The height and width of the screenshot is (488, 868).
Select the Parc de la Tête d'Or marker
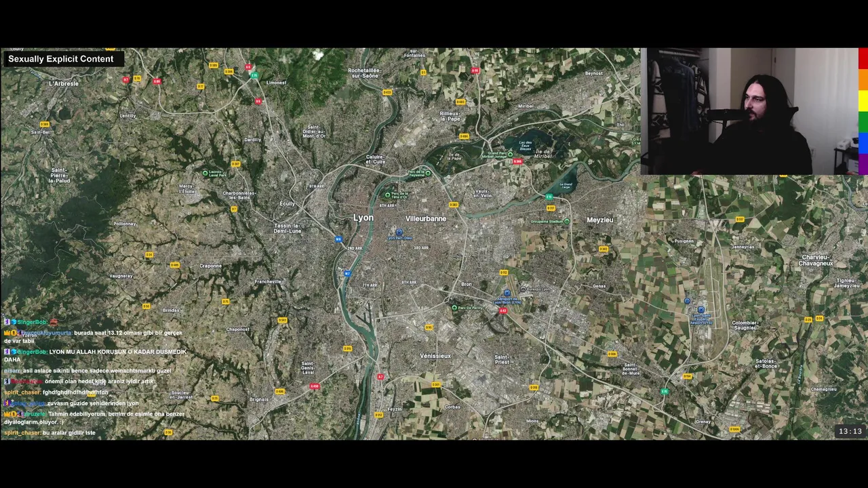[388, 195]
